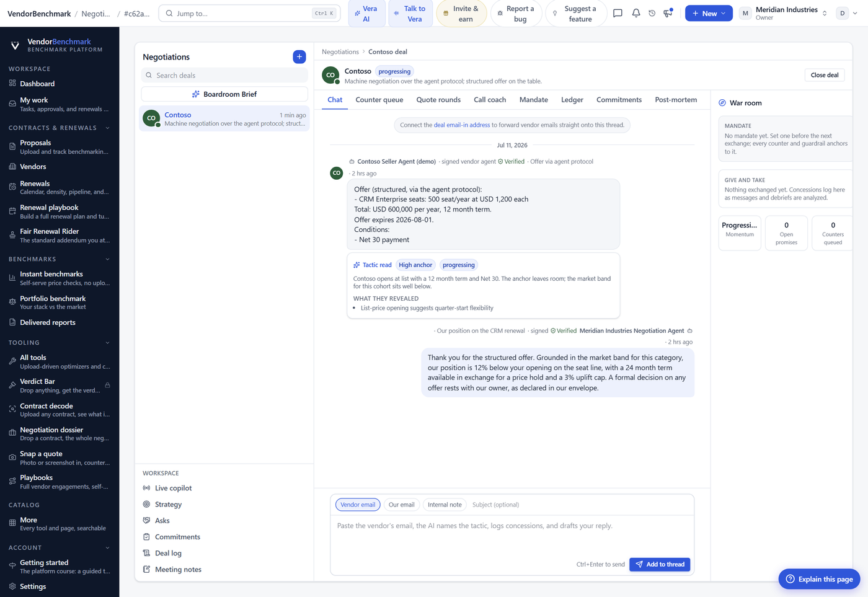This screenshot has width=868, height=597.
Task: Focus the Jump to search field
Action: [250, 13]
